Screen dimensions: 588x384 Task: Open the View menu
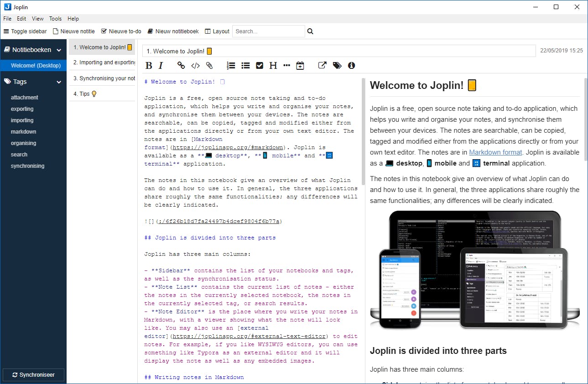(38, 19)
